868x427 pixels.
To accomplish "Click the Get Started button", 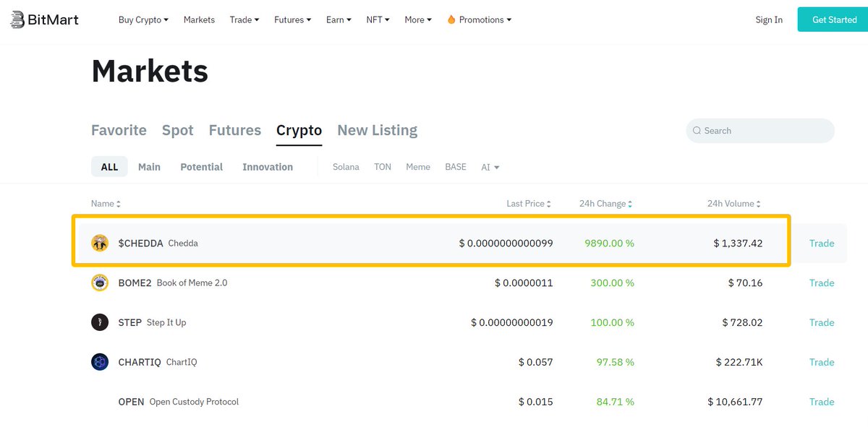I will coord(833,20).
